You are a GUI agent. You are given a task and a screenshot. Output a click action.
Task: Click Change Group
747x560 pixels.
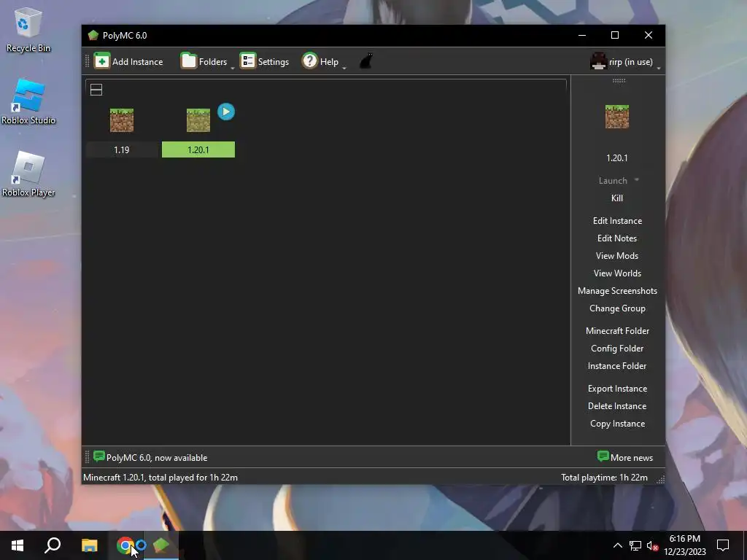(617, 308)
